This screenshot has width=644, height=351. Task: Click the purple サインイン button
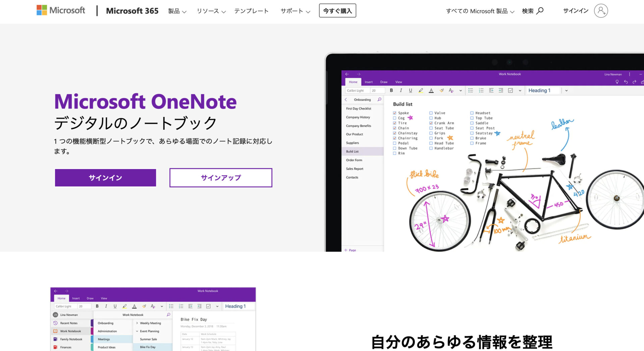(105, 178)
